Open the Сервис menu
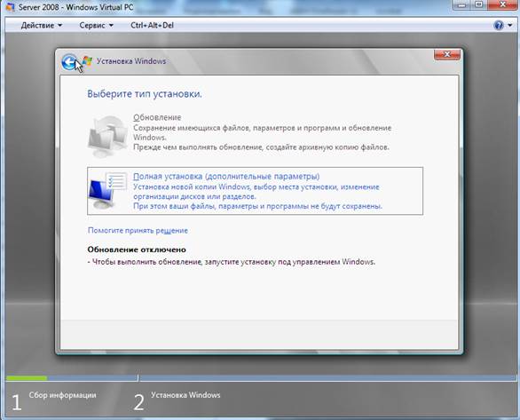 click(96, 25)
